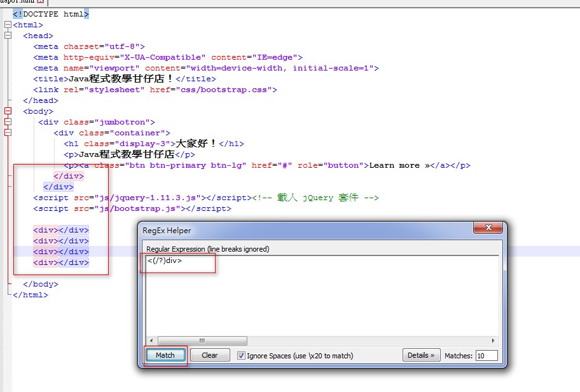This screenshot has height=392, width=580.
Task: Click the fold icon next to container div
Action: point(8,132)
